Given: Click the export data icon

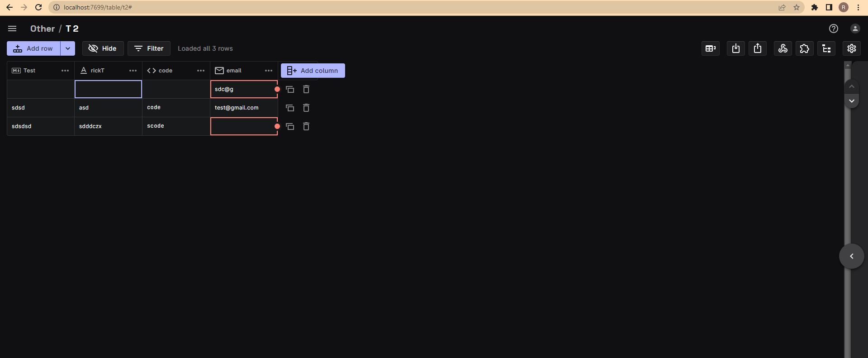Looking at the screenshot, I should (x=758, y=48).
